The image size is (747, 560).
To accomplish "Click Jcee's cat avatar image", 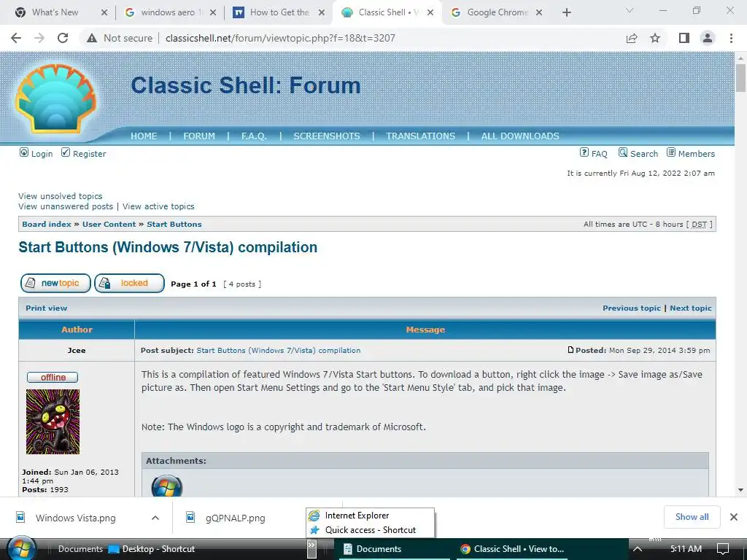I will point(53,421).
